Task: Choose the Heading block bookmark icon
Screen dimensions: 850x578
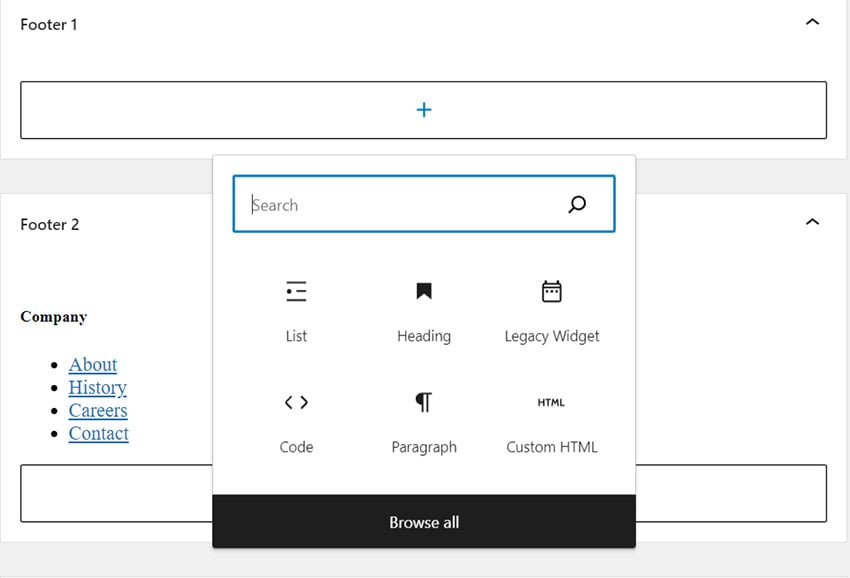Action: pos(424,291)
